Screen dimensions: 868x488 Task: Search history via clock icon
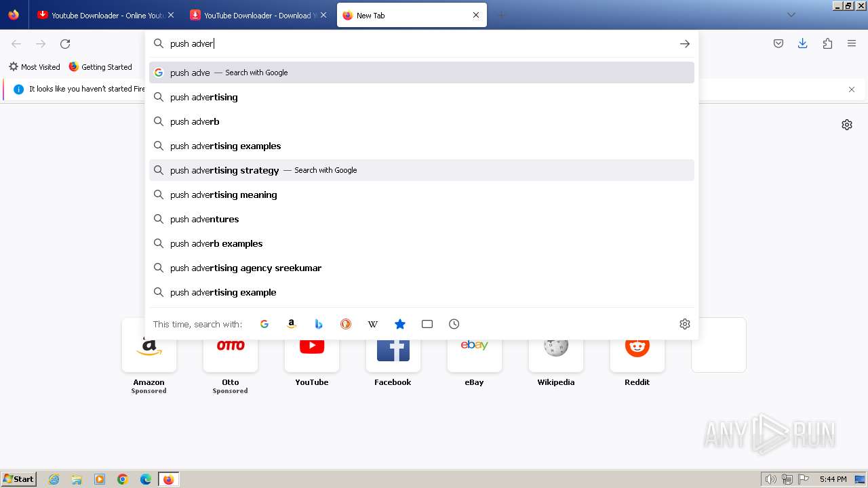[x=454, y=324]
